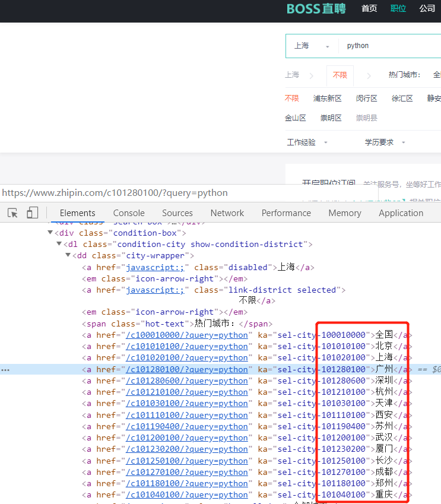Switch to the Console tab
Image resolution: width=441 pixels, height=504 pixels.
(x=129, y=213)
